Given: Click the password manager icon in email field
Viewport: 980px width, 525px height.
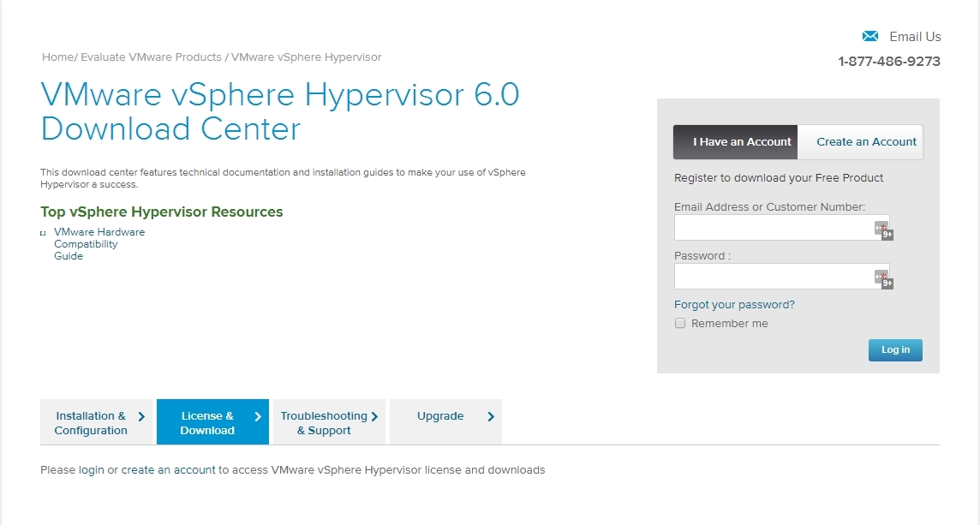Looking at the screenshot, I should [x=883, y=230].
